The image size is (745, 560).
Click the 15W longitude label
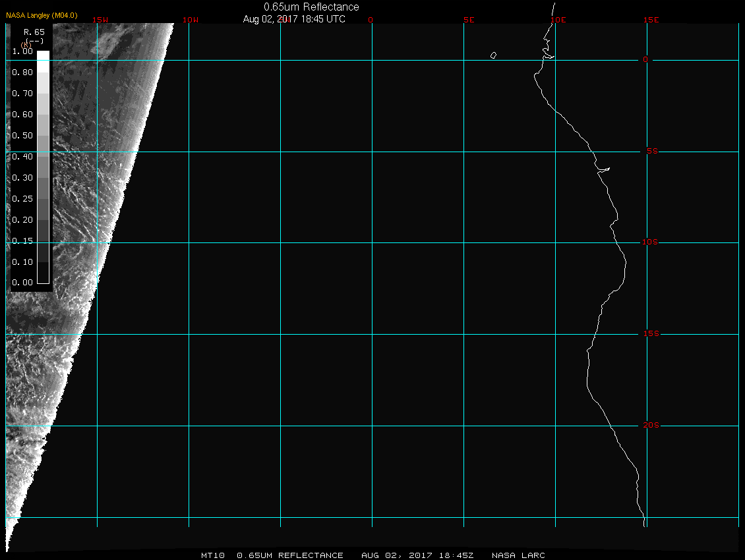100,20
